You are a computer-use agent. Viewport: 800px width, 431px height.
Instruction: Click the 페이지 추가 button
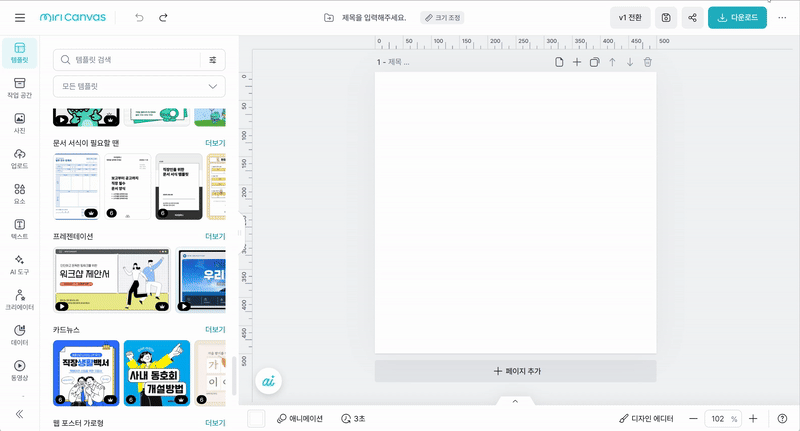(515, 370)
